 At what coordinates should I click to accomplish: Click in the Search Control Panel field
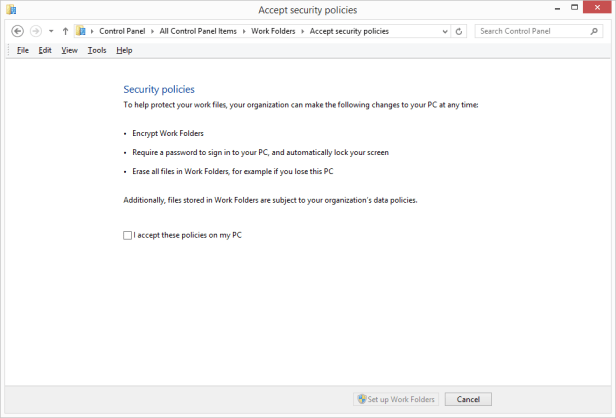(x=532, y=31)
